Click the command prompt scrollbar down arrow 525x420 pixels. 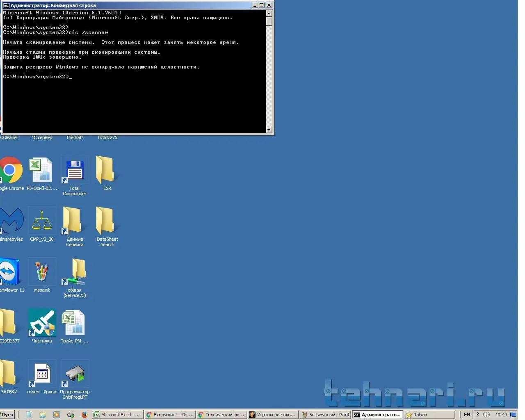(269, 130)
